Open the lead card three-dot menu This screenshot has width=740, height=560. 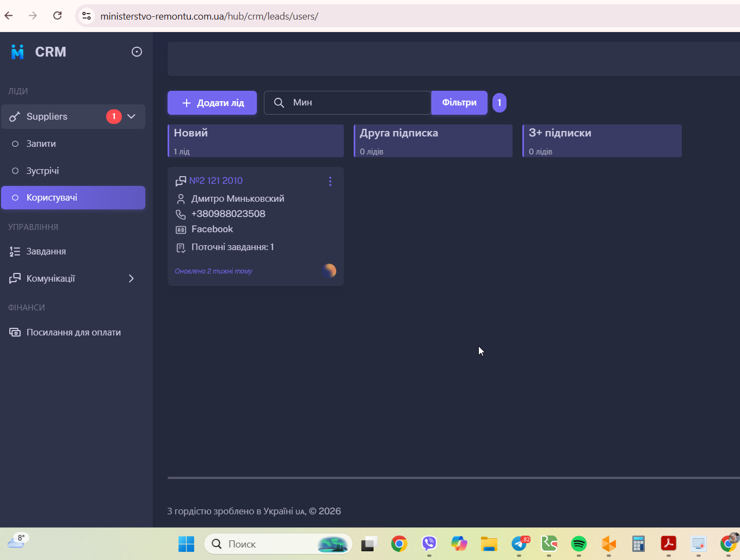tap(330, 182)
